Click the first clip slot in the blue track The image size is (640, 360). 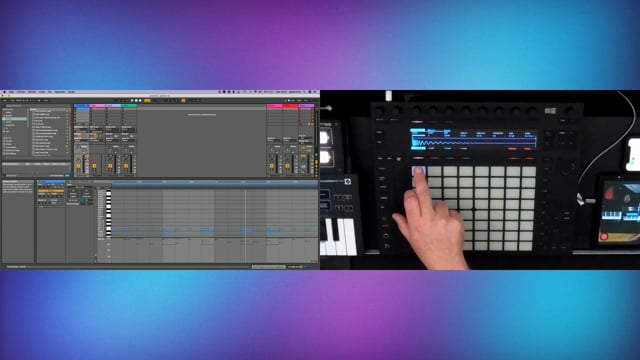(x=82, y=109)
